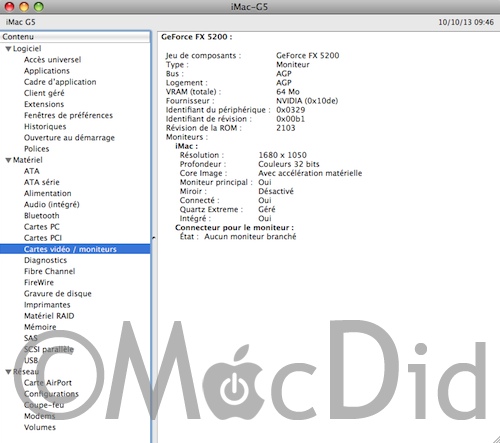Click the yellow minimize window button
Viewport: 500px width, 443px height.
24,7
